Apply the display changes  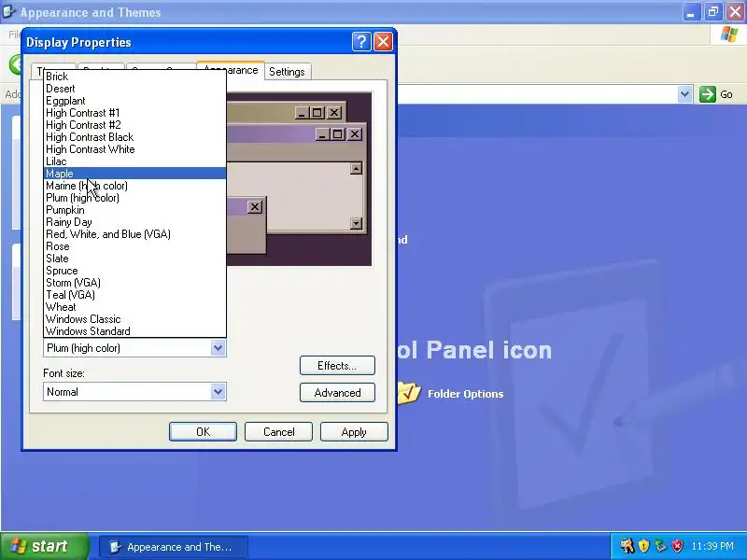click(x=354, y=432)
